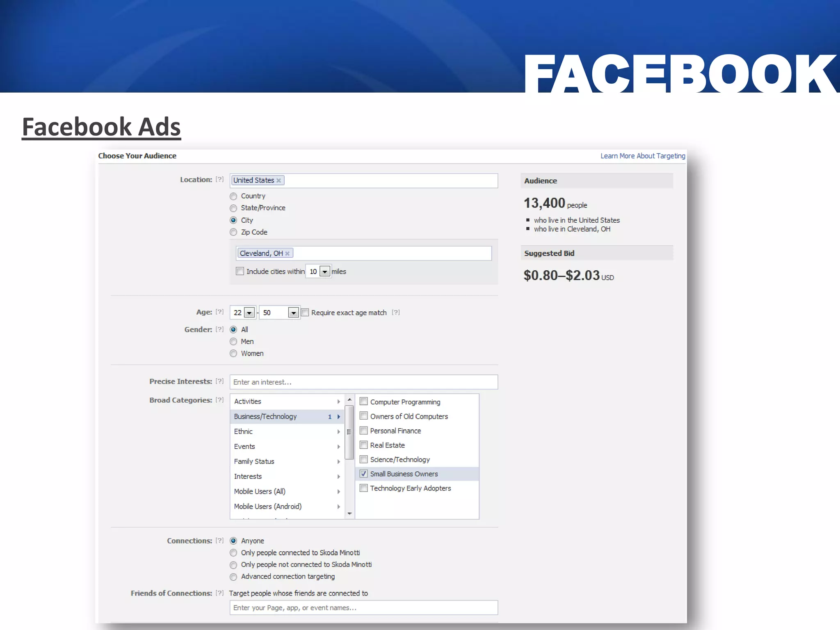840x630 pixels.
Task: Check Technology Early Adopters
Action: click(363, 488)
